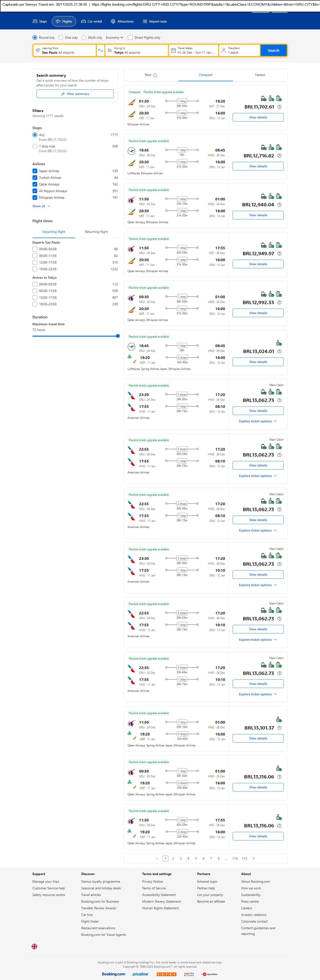320x980 pixels.
Task: Open the Economy cabin class dropdown
Action: tap(114, 38)
